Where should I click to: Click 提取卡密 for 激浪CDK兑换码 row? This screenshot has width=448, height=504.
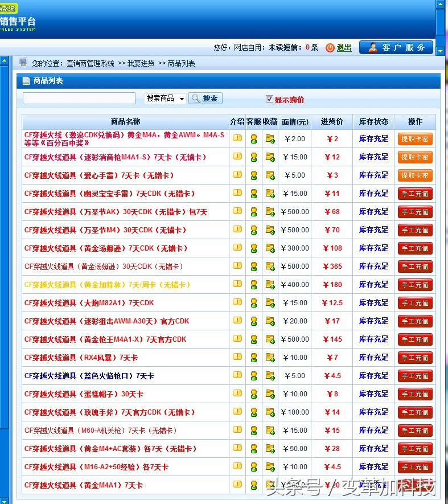tap(415, 139)
